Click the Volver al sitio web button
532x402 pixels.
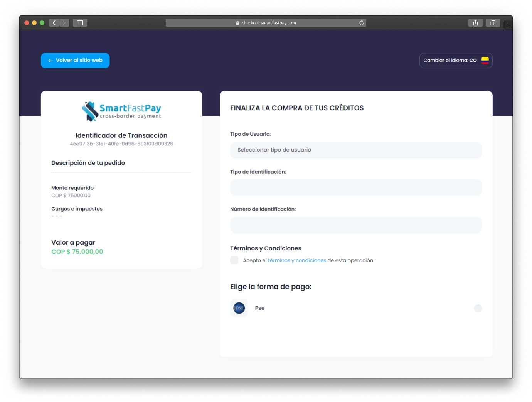pos(75,60)
